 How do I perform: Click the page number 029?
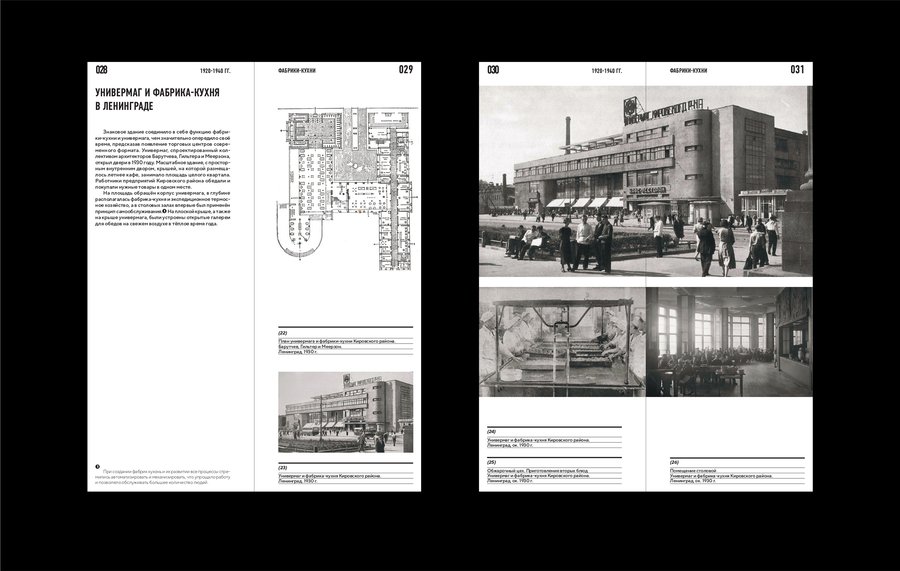(x=406, y=69)
